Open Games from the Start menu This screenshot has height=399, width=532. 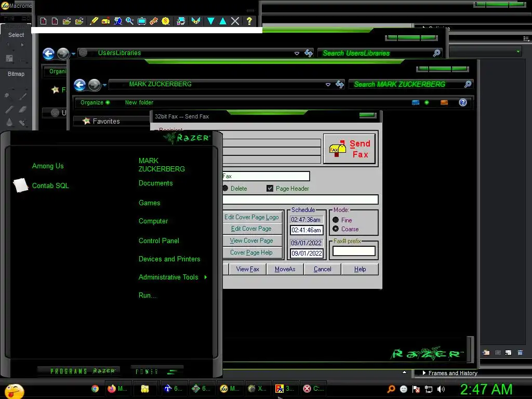[149, 203]
